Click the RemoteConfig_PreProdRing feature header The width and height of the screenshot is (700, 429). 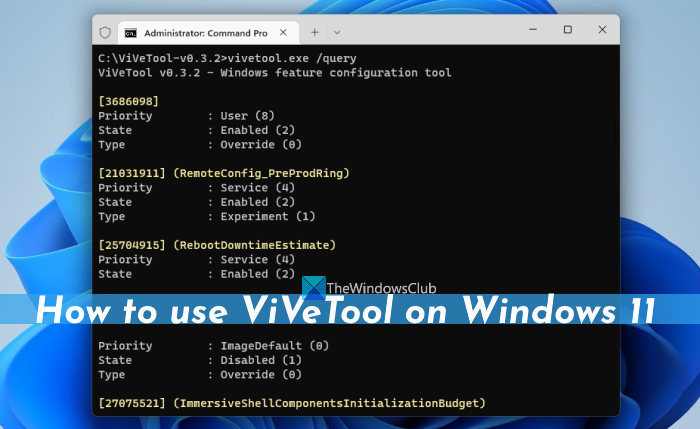(224, 173)
